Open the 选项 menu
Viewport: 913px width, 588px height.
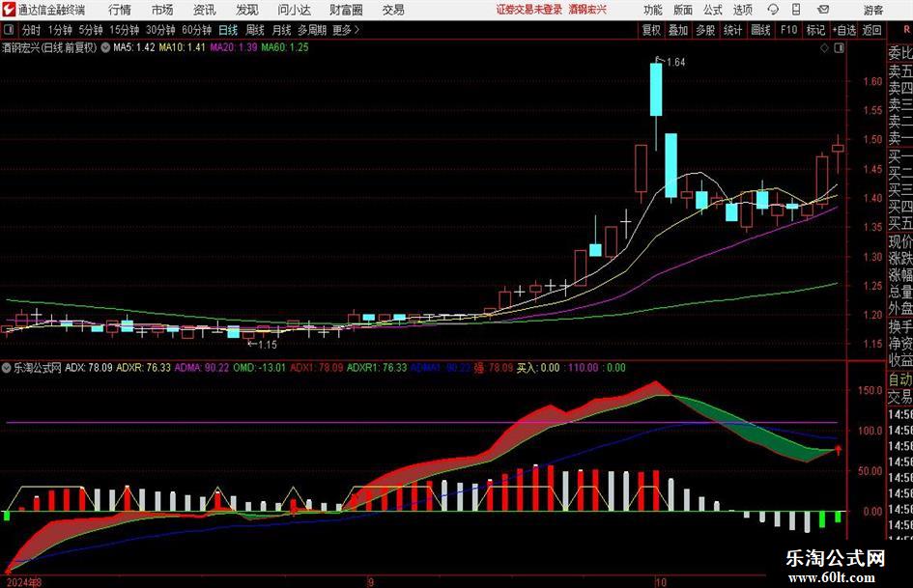tap(742, 10)
